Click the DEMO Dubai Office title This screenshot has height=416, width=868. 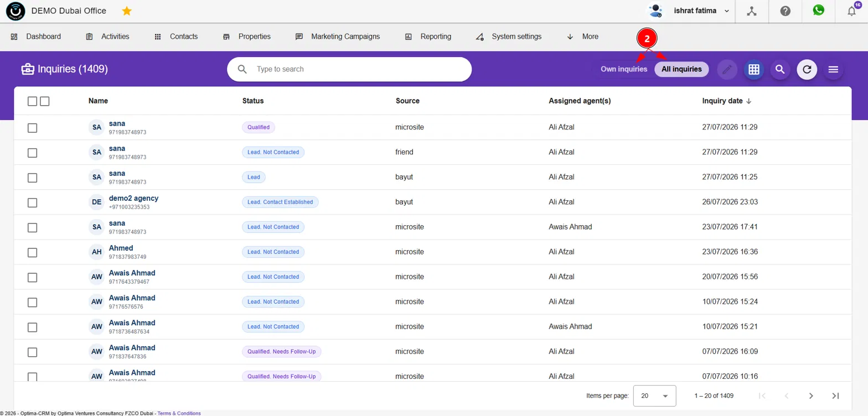coord(69,11)
